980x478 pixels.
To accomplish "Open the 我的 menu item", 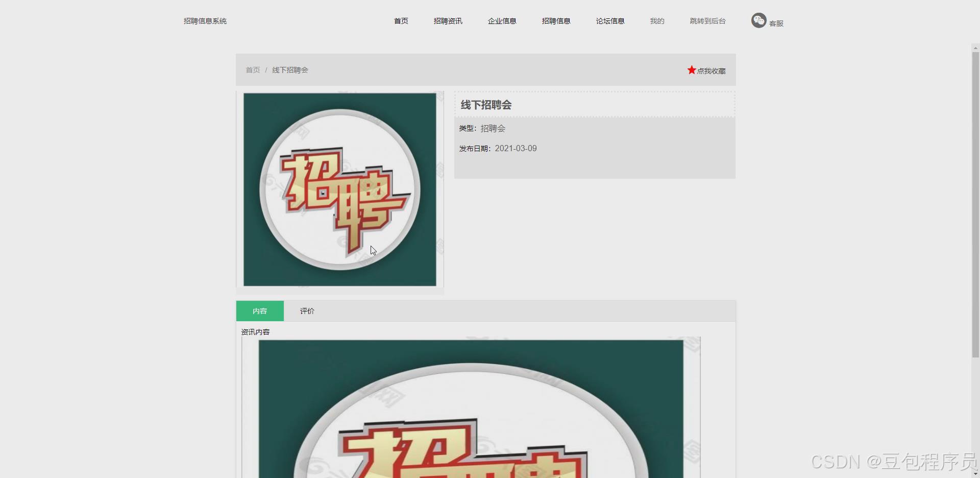I will click(657, 21).
